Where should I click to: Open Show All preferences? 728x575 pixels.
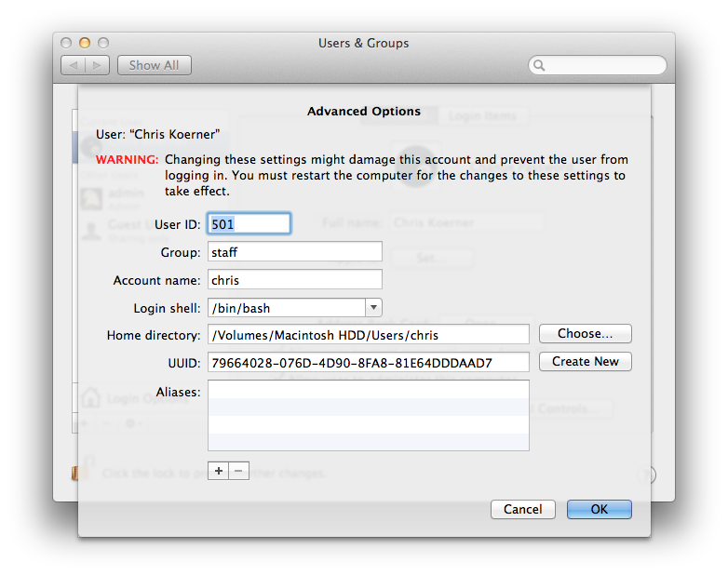click(x=155, y=65)
